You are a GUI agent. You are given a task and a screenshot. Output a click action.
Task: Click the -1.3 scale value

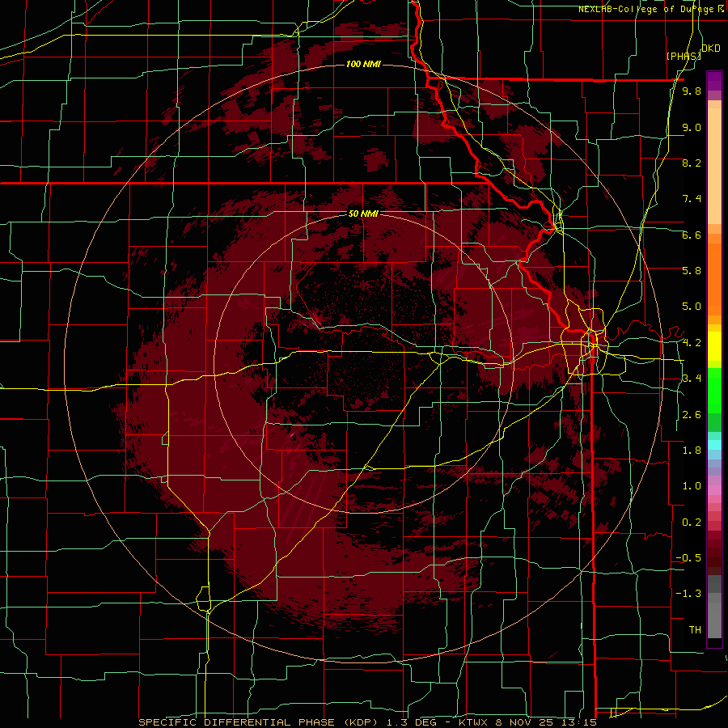(688, 594)
